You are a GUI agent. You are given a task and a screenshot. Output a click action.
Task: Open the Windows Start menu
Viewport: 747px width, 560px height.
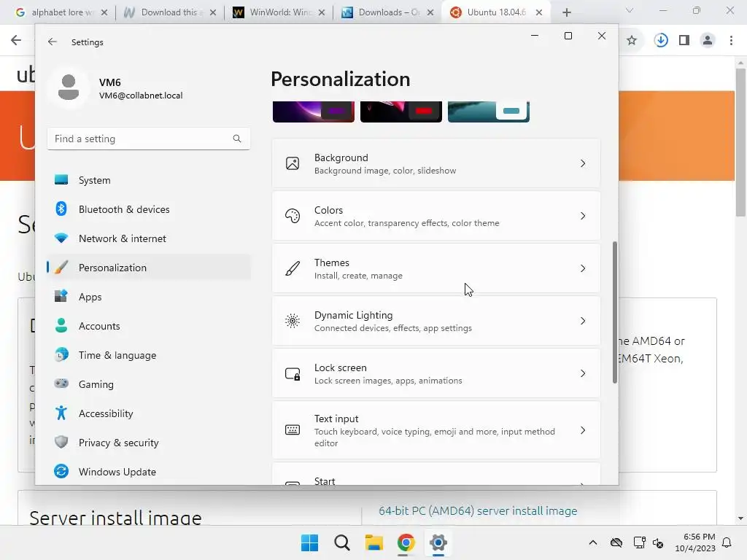tap(309, 542)
